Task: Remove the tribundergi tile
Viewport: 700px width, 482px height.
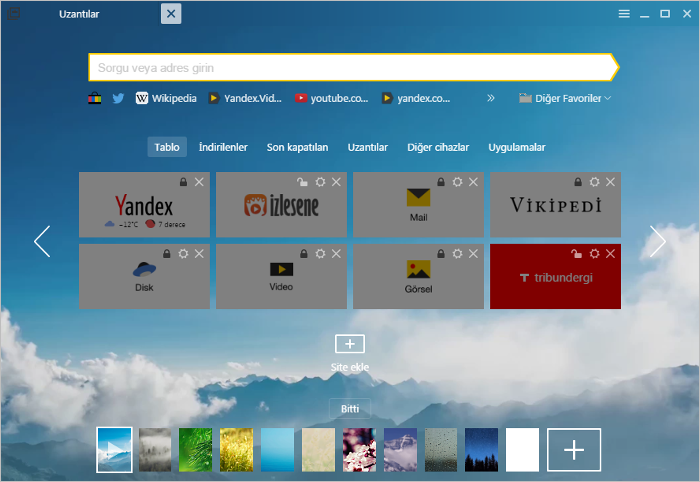Action: pyautogui.click(x=610, y=254)
